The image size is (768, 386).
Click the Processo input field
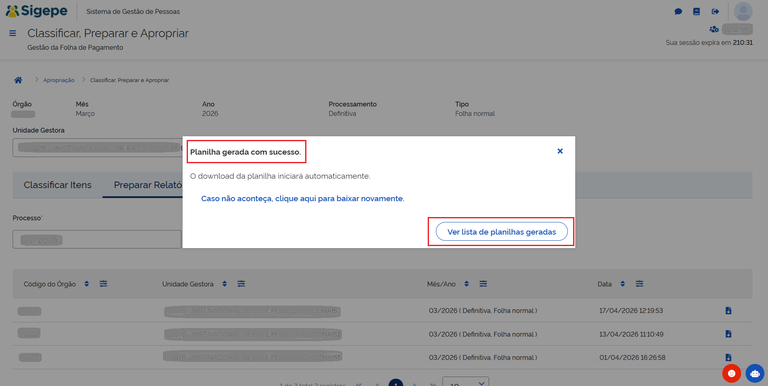tap(97, 240)
